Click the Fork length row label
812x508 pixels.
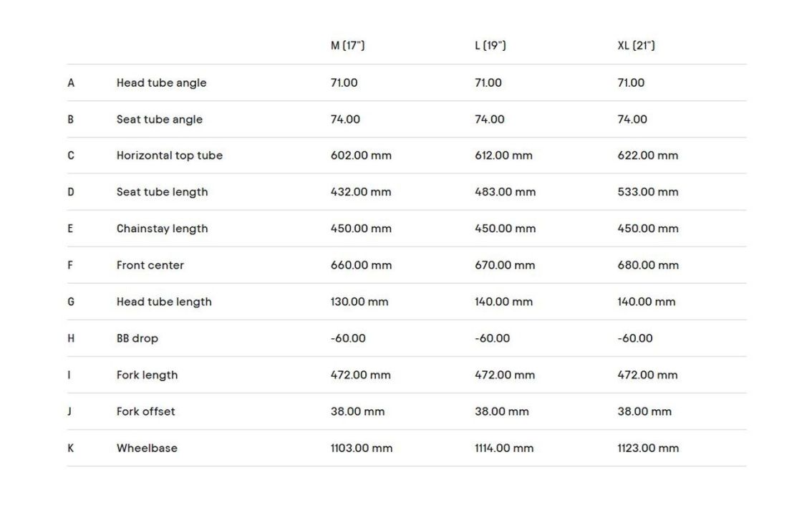pyautogui.click(x=147, y=375)
